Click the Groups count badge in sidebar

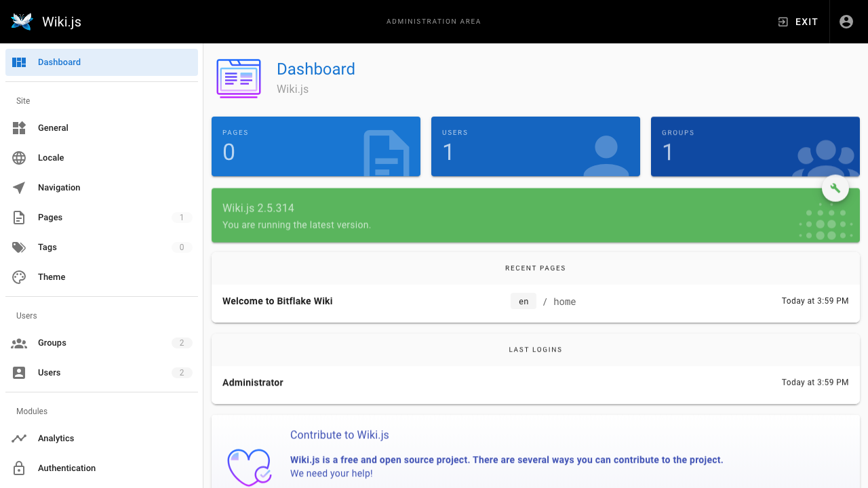182,343
